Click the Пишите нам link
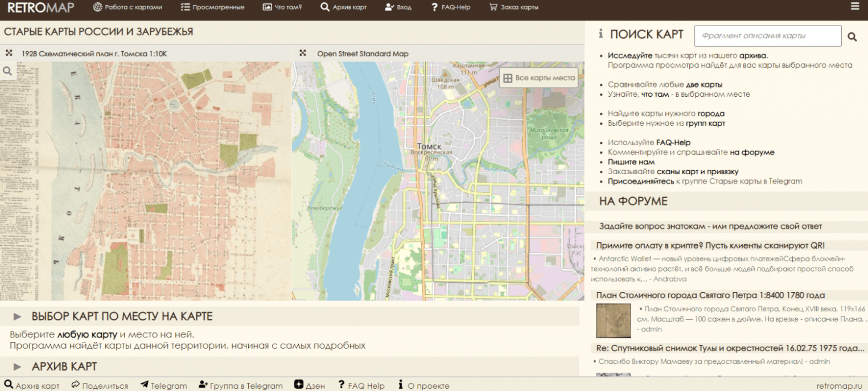Image resolution: width=868 pixels, height=391 pixels. (631, 162)
